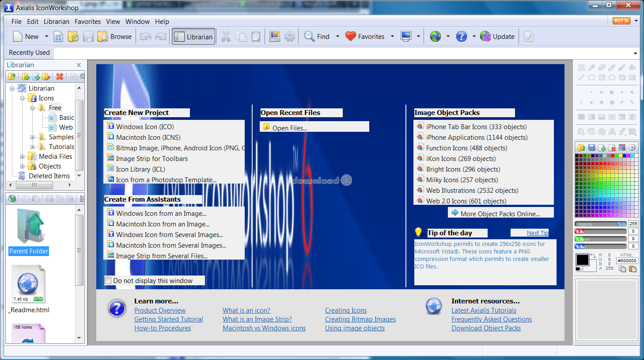Select the Tutorials folder in tree

[61, 147]
